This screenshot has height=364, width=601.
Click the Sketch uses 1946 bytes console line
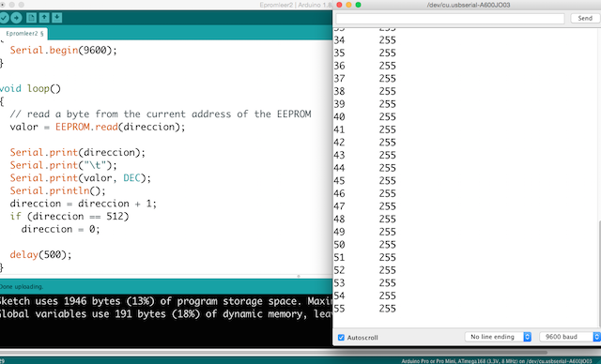166,301
